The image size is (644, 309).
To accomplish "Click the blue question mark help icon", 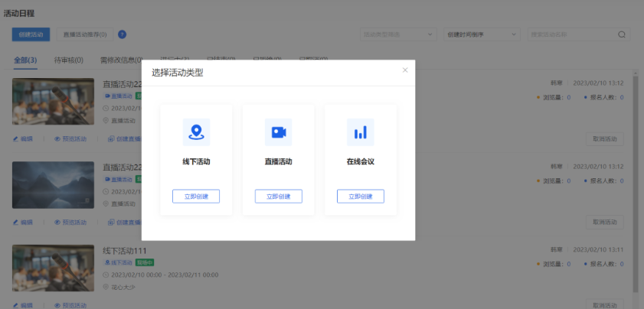I will tap(123, 34).
